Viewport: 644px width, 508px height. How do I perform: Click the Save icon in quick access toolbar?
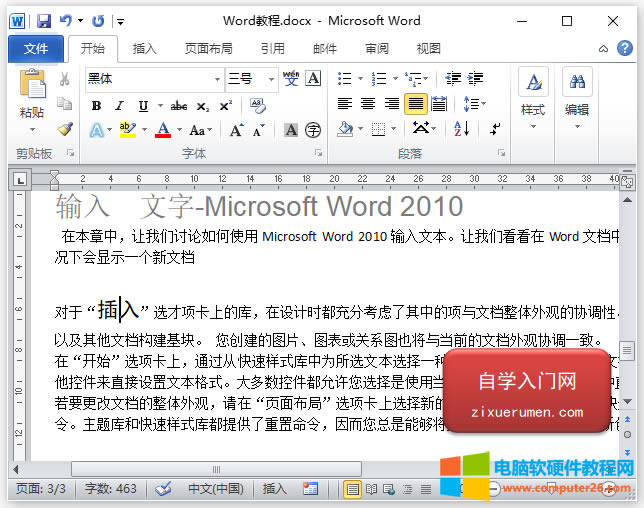coord(44,21)
